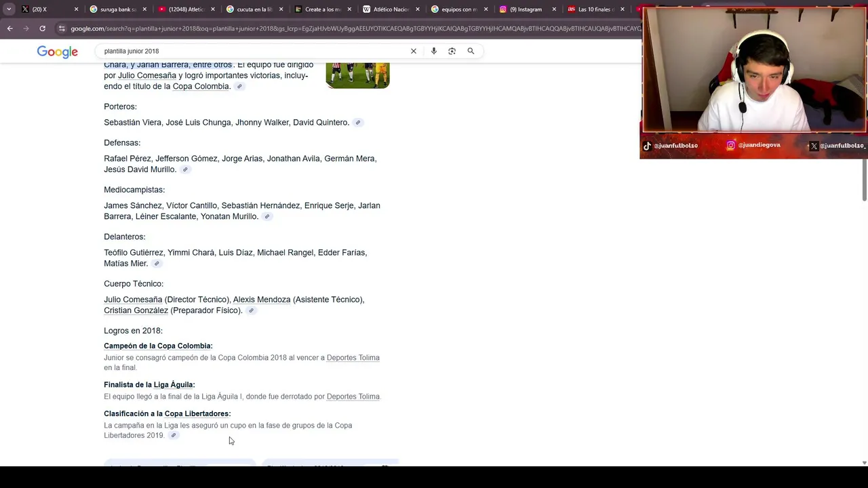Select the Mediocampistas: heading text
This screenshot has width=868, height=488.
pyautogui.click(x=134, y=190)
